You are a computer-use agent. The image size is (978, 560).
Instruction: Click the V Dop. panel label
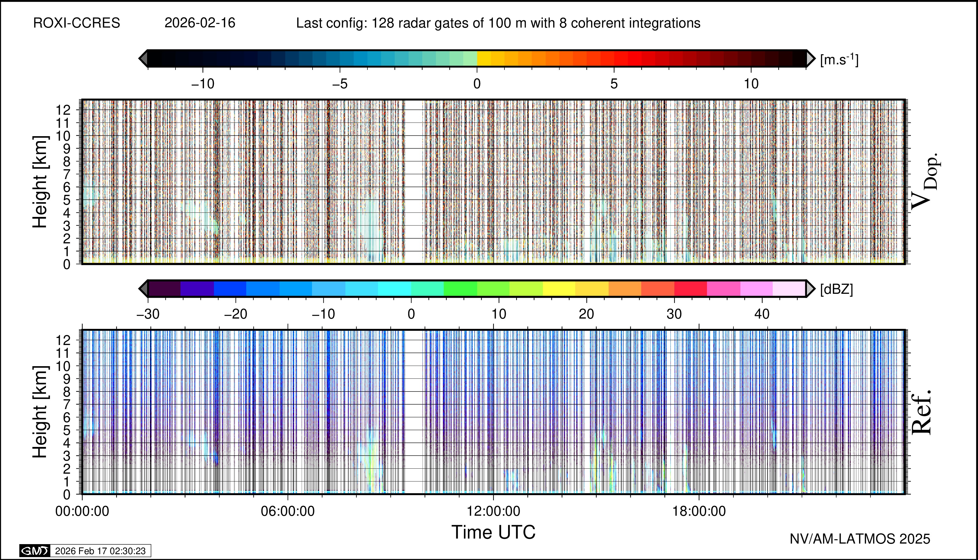tap(925, 181)
